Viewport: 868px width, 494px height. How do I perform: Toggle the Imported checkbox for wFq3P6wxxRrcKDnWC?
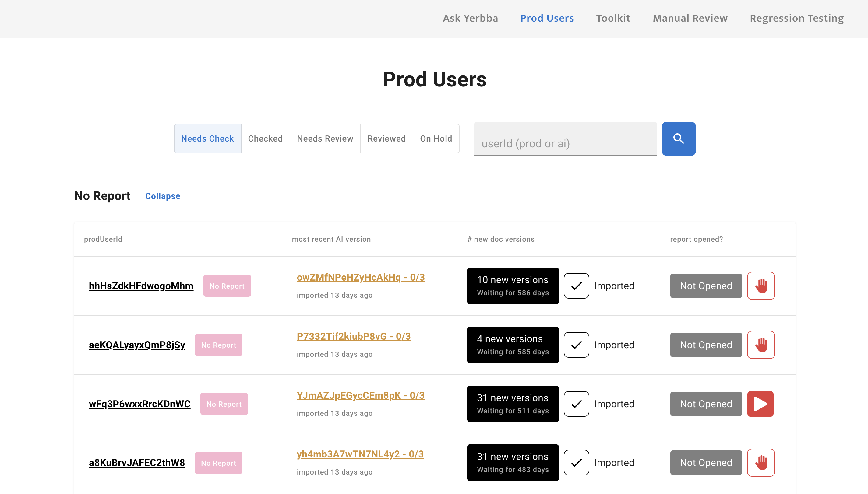coord(576,404)
